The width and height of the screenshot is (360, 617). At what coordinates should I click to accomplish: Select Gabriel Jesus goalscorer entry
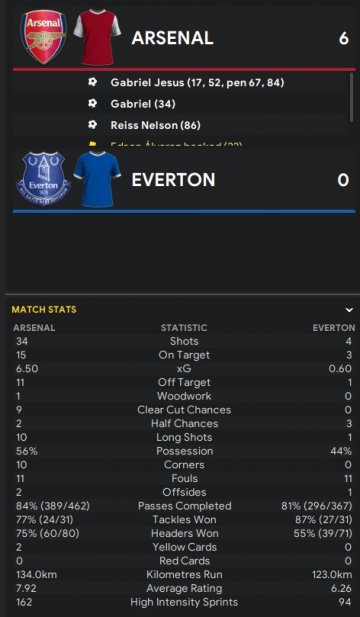(197, 83)
